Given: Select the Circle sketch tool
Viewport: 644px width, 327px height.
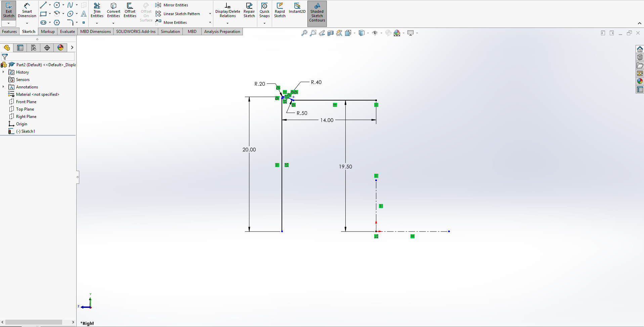Looking at the screenshot, I should coord(57,5).
